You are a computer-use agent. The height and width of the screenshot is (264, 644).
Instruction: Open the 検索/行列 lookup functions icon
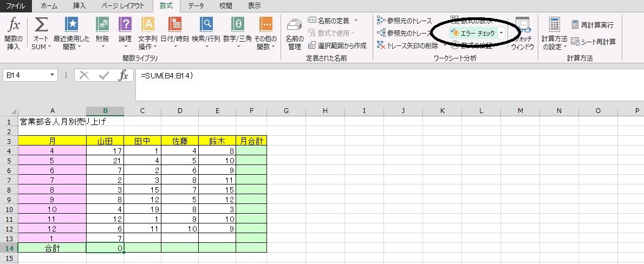[206, 25]
